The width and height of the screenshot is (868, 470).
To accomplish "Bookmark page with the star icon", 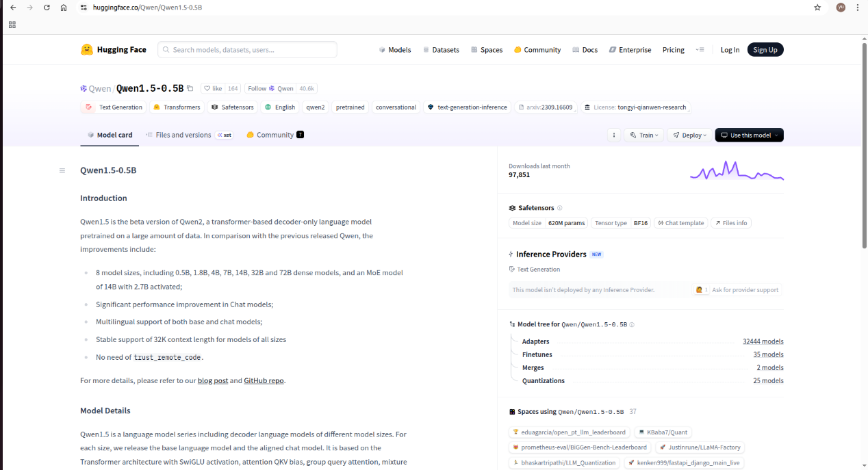I will coord(817,8).
